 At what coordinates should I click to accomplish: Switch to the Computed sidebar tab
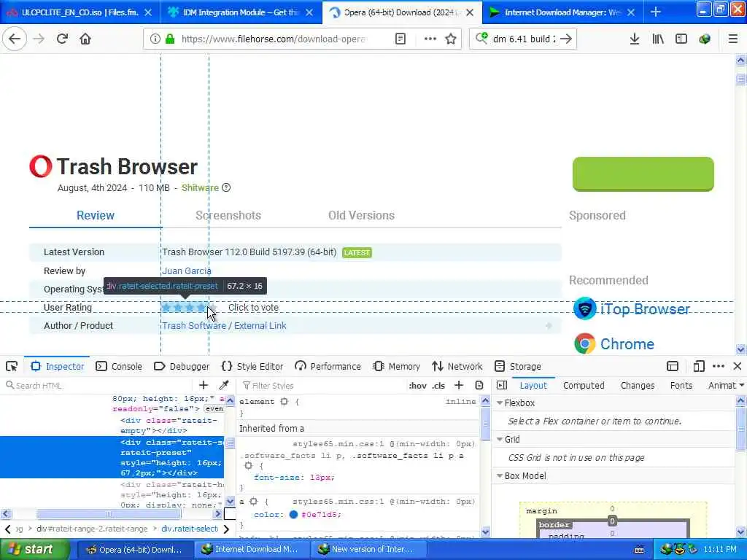coord(584,385)
